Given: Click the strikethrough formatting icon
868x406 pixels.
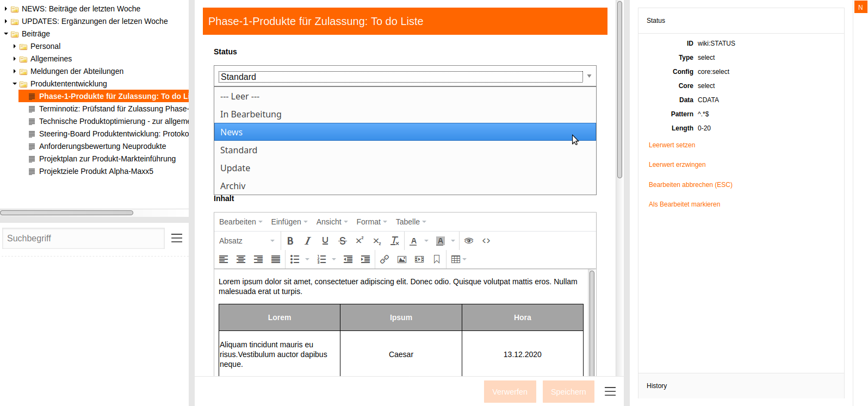Looking at the screenshot, I should tap(342, 241).
